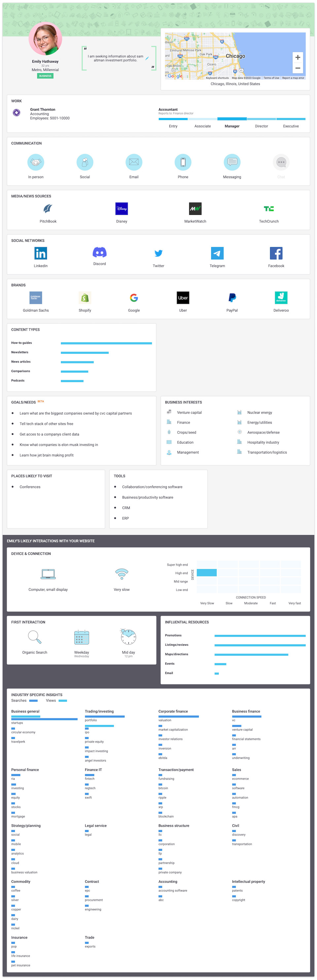Open the PitchBook media source icon
317x980 pixels.
point(48,209)
